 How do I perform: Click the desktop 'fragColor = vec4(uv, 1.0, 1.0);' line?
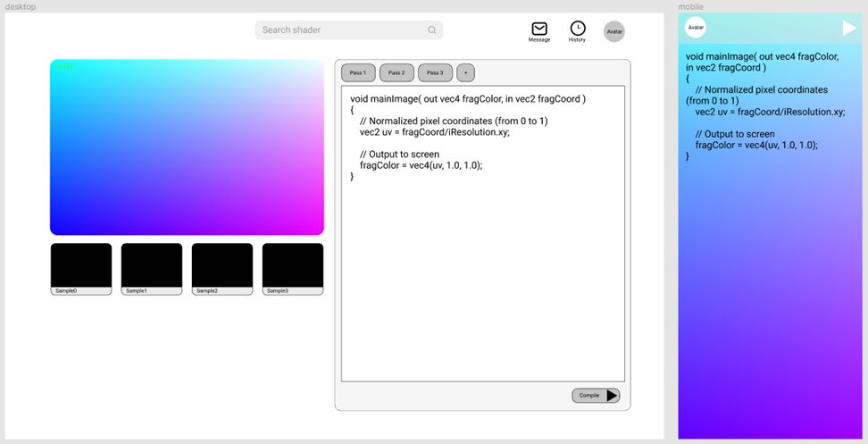point(421,165)
